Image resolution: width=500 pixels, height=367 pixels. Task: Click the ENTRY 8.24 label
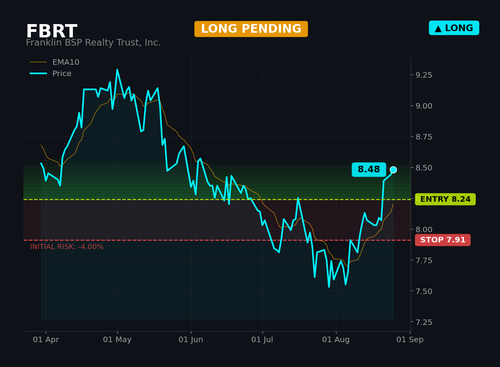point(445,199)
